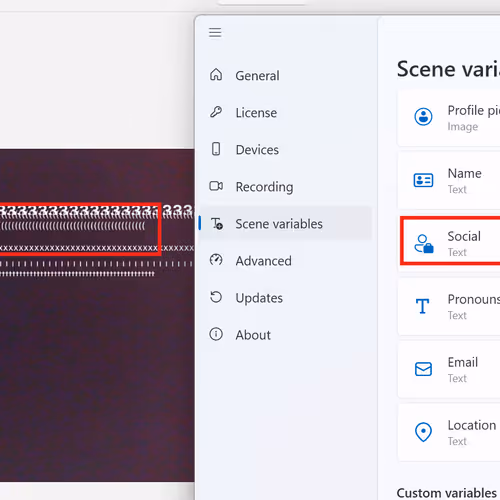Click the Recording camera icon
This screenshot has height=500, width=500.
(x=216, y=186)
